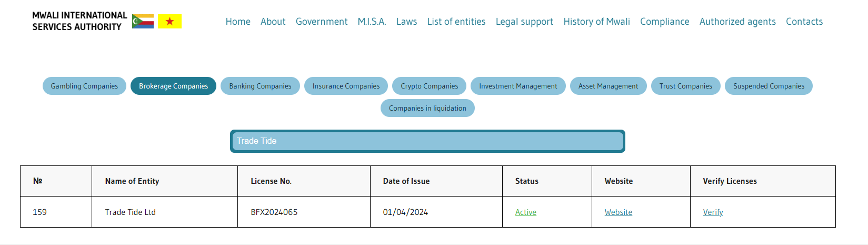Switch to the Brokerage Companies tab
This screenshot has width=868, height=245.
coord(173,86)
